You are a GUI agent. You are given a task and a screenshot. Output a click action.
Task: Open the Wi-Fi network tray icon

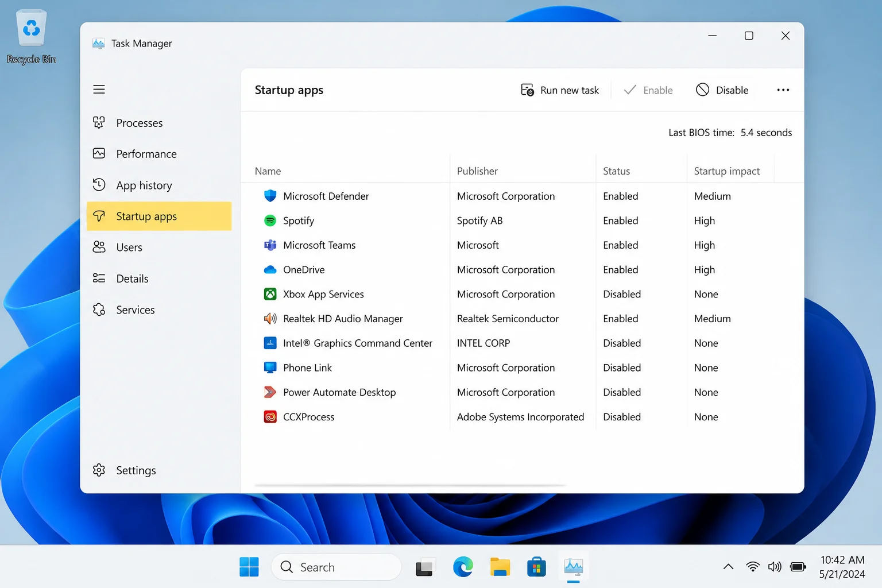752,567
